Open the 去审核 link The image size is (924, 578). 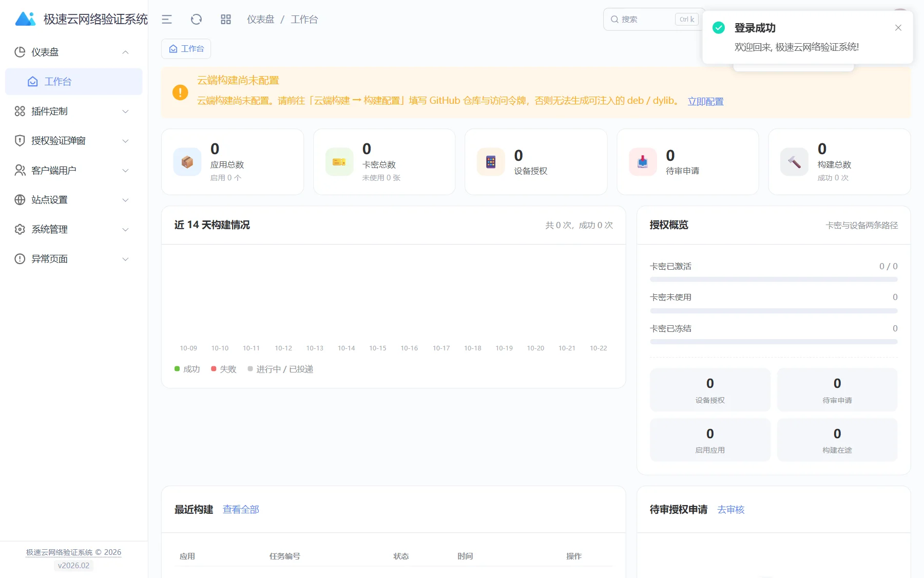tap(730, 509)
